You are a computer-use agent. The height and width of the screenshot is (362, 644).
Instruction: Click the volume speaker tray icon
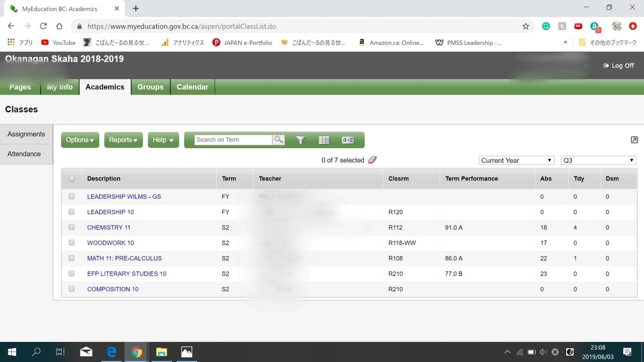click(x=543, y=352)
